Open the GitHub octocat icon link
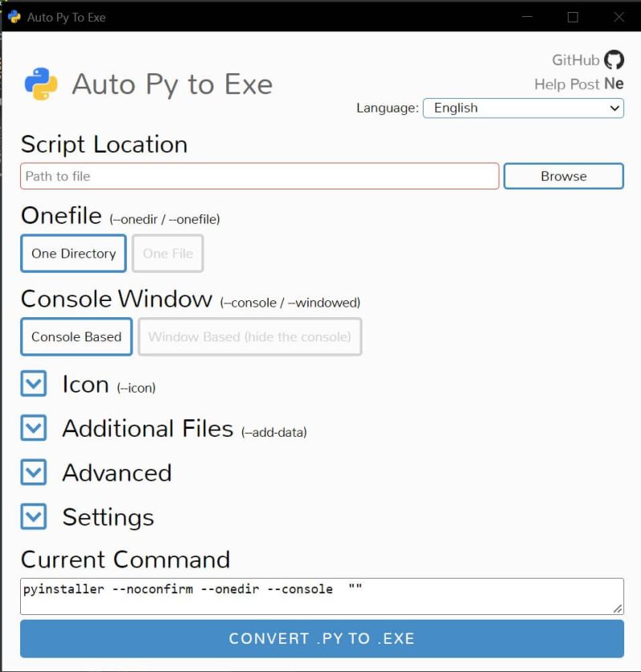641x672 pixels. (614, 60)
